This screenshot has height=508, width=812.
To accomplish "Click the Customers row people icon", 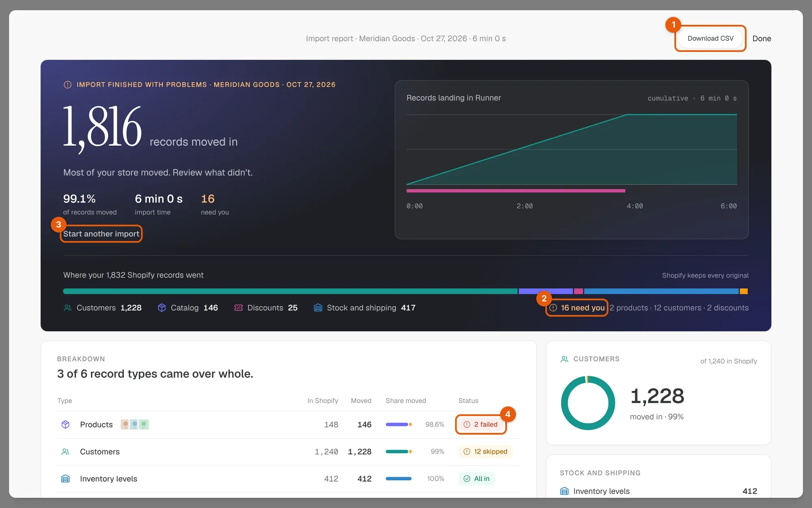I will [x=65, y=452].
